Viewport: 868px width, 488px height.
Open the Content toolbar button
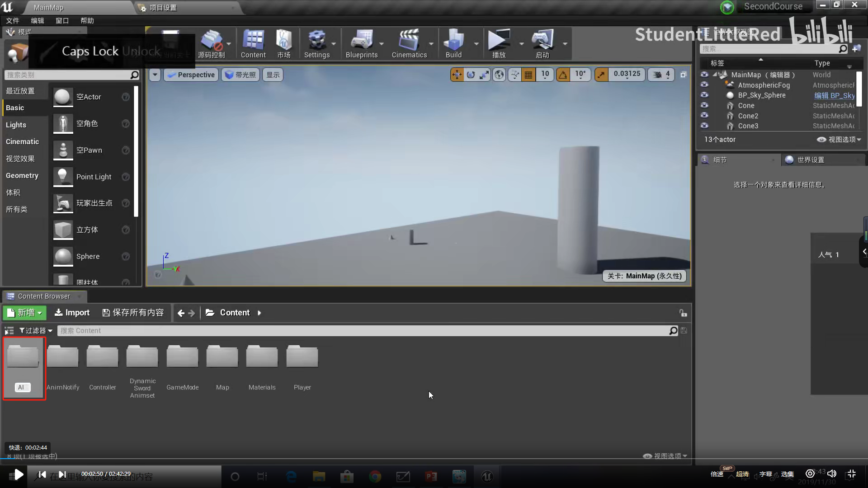253,43
